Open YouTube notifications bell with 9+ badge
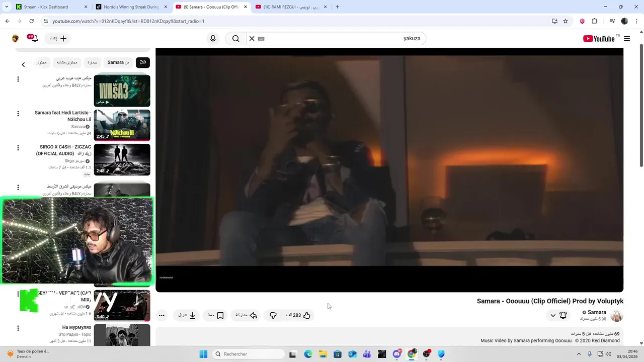The width and height of the screenshot is (644, 362). point(34,38)
